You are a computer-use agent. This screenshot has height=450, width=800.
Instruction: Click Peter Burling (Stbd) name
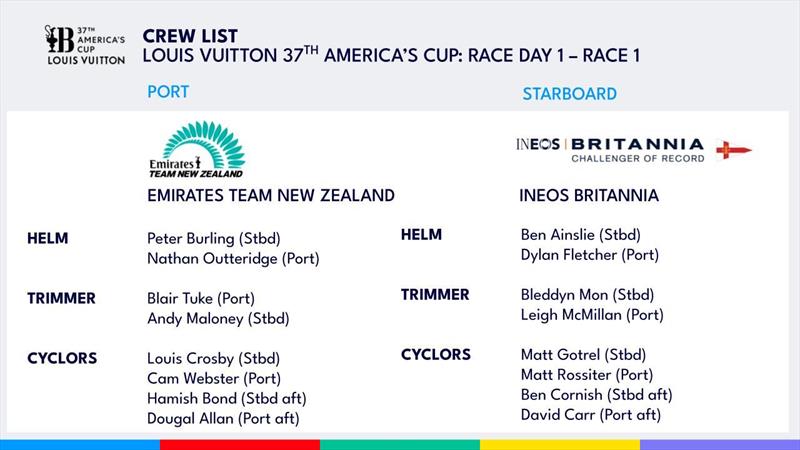213,240
